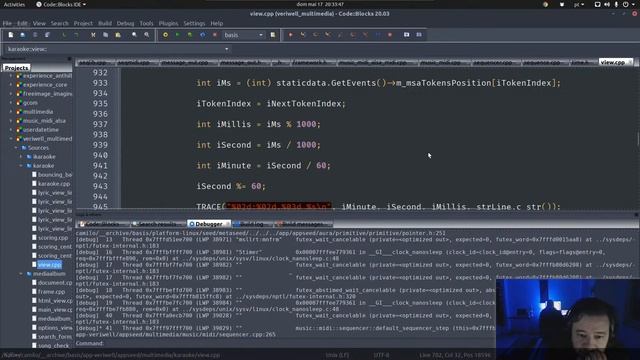The image size is (640, 360).
Task: Switch to the Debugger log tab
Action: (x=209, y=224)
